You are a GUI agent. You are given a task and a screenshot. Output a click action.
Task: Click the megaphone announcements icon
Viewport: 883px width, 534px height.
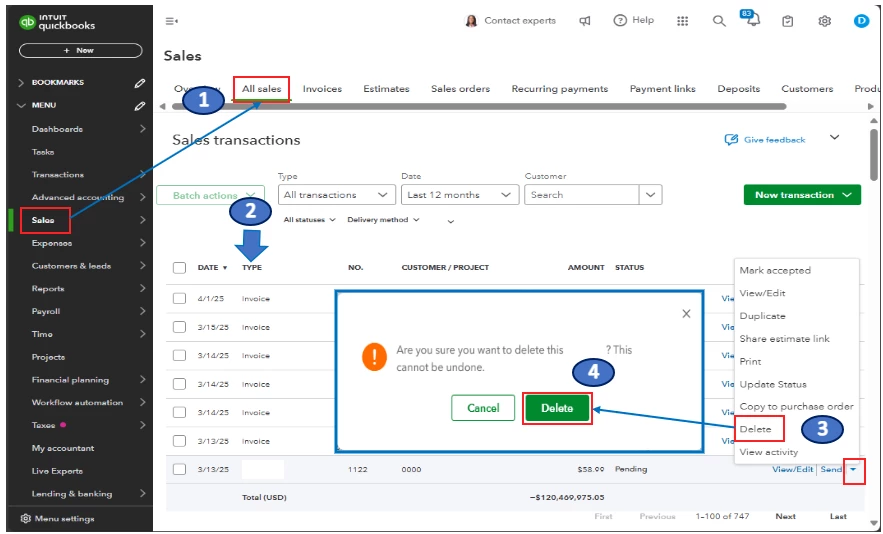point(585,21)
